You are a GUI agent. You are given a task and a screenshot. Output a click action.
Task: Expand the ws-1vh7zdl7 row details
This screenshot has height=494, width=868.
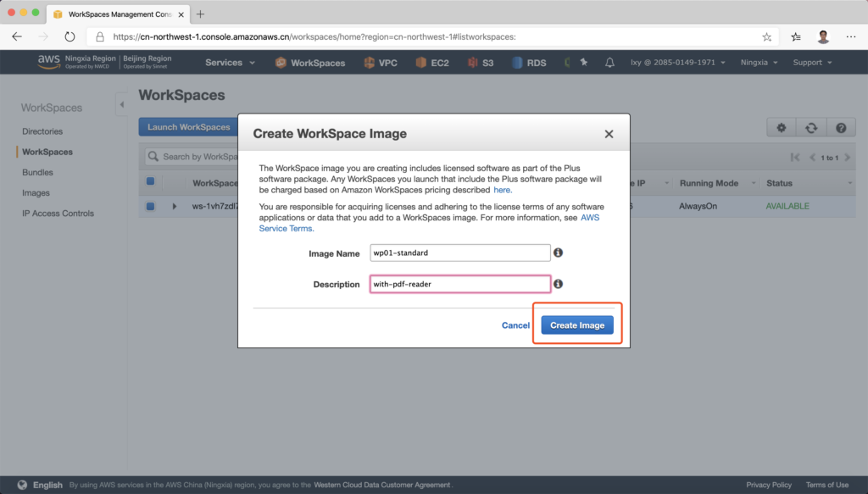coord(175,206)
